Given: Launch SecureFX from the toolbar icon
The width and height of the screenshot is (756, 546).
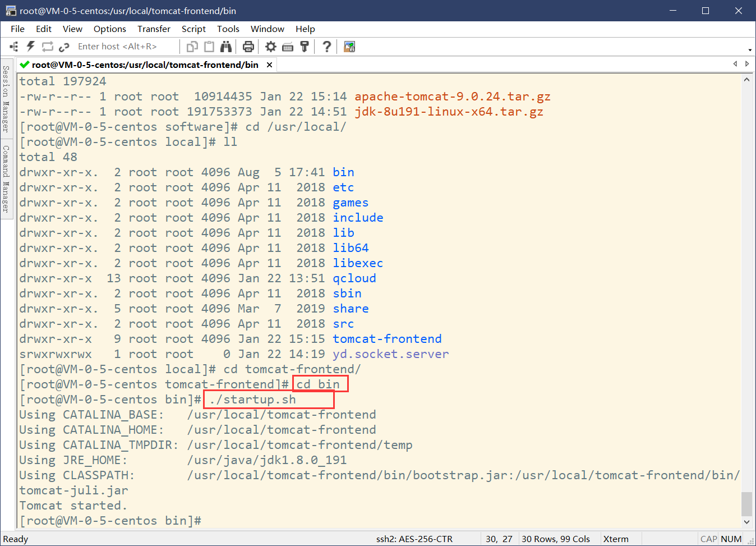Looking at the screenshot, I should (349, 47).
